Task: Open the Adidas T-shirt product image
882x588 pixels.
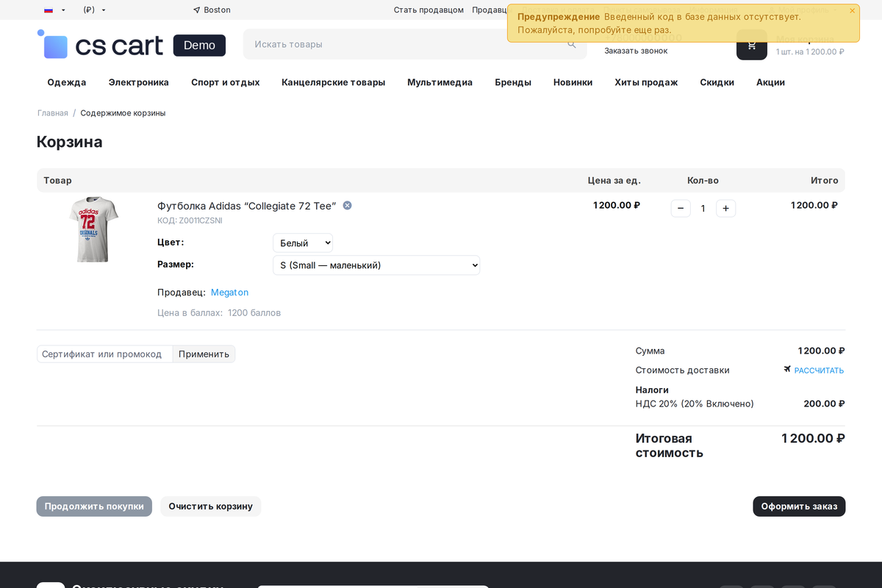Action: click(93, 229)
